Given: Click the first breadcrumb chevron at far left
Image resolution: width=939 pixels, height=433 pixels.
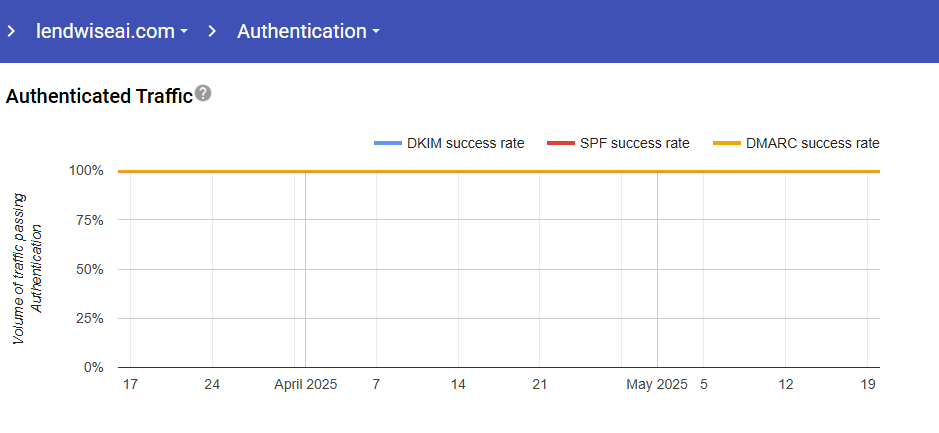Looking at the screenshot, I should pyautogui.click(x=11, y=31).
